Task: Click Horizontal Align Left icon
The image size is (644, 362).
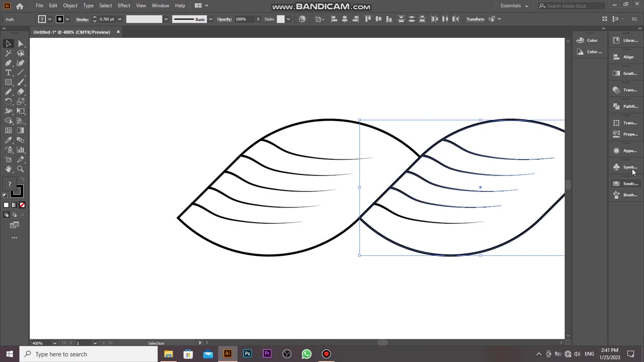Action: 335,19
